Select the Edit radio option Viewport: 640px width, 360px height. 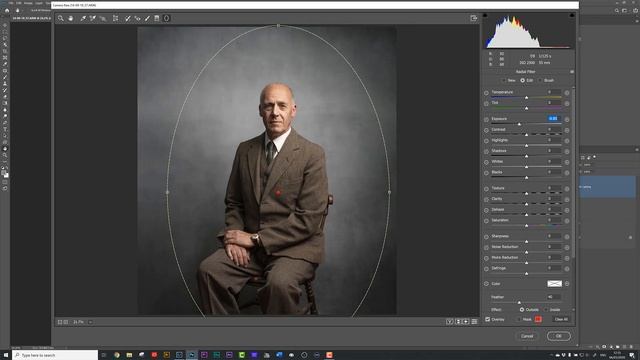[x=522, y=80]
